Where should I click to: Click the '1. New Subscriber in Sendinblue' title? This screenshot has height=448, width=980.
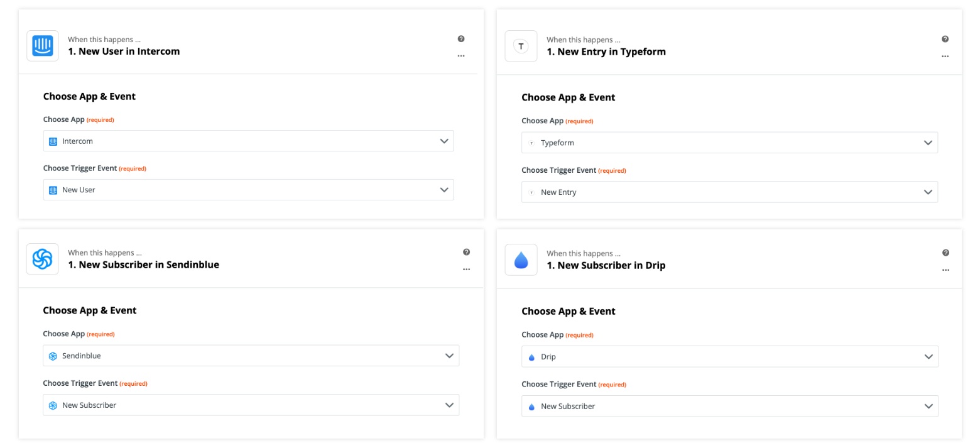(143, 265)
